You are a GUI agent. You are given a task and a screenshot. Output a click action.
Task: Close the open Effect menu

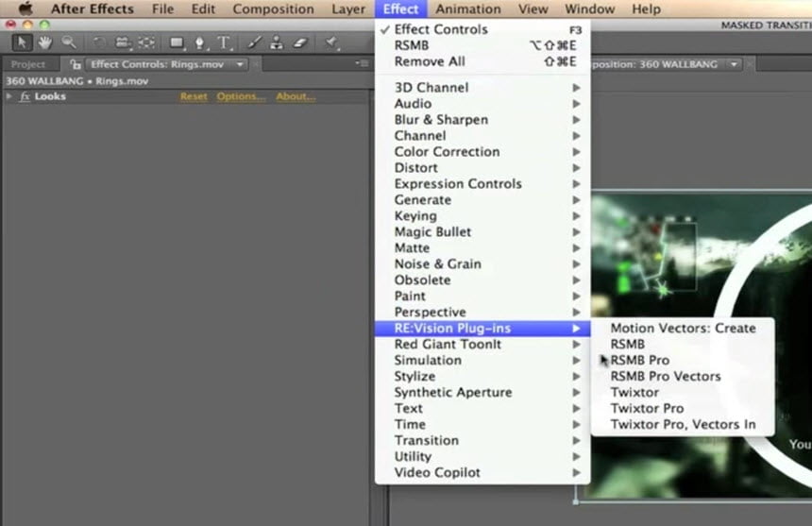click(401, 8)
